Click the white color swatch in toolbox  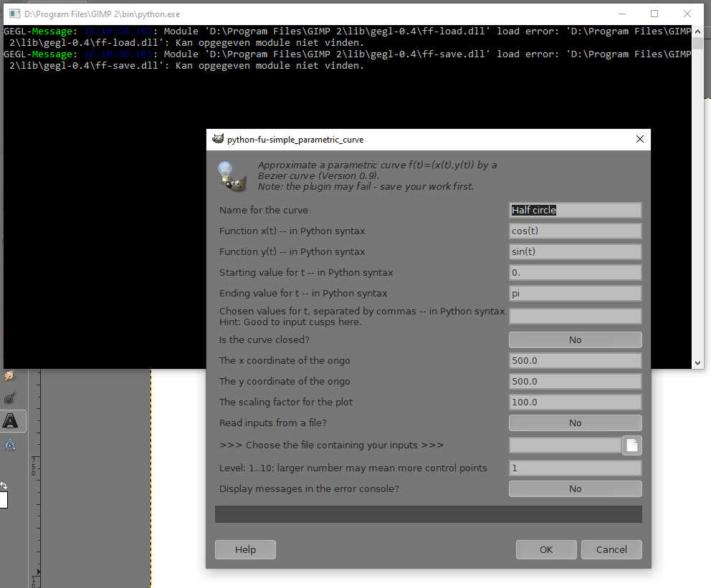[4, 500]
